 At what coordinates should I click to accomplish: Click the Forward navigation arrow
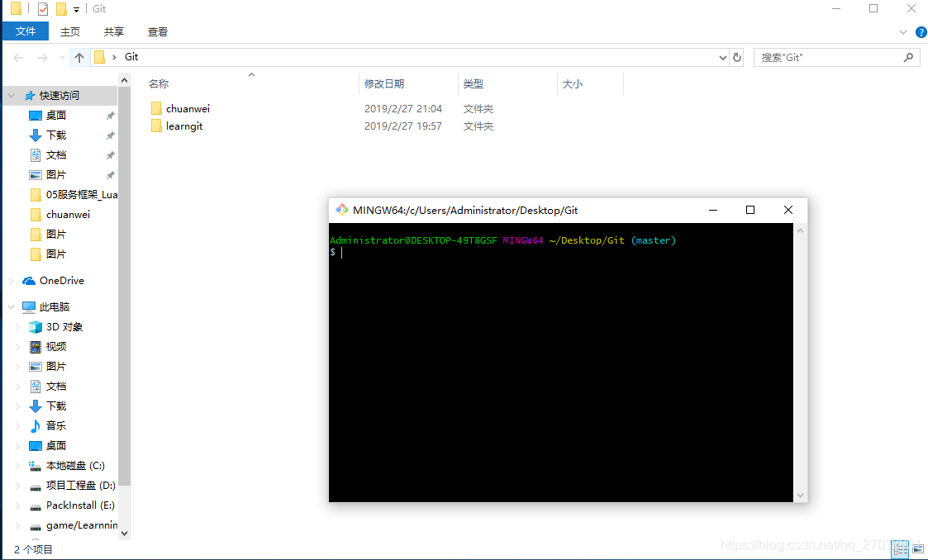coord(43,57)
